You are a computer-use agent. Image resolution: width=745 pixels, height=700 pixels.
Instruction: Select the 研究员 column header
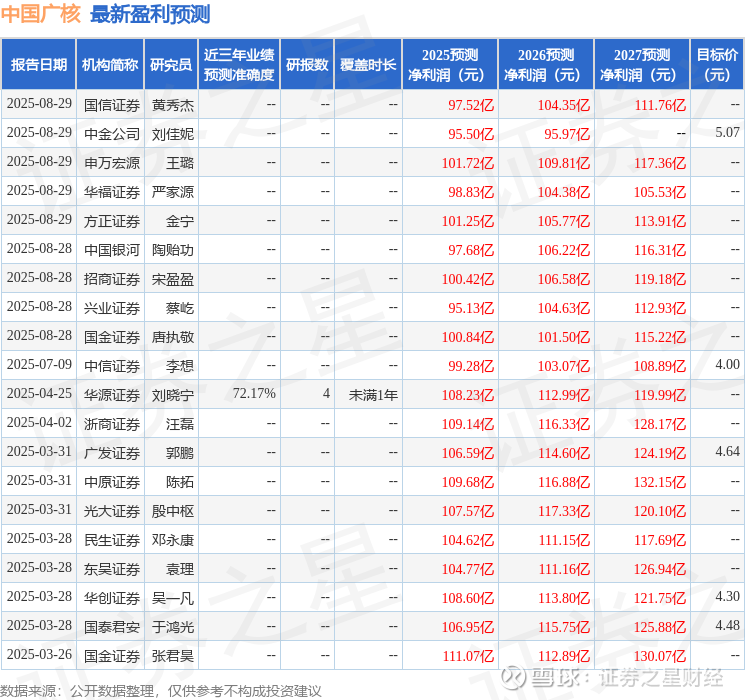pyautogui.click(x=171, y=65)
